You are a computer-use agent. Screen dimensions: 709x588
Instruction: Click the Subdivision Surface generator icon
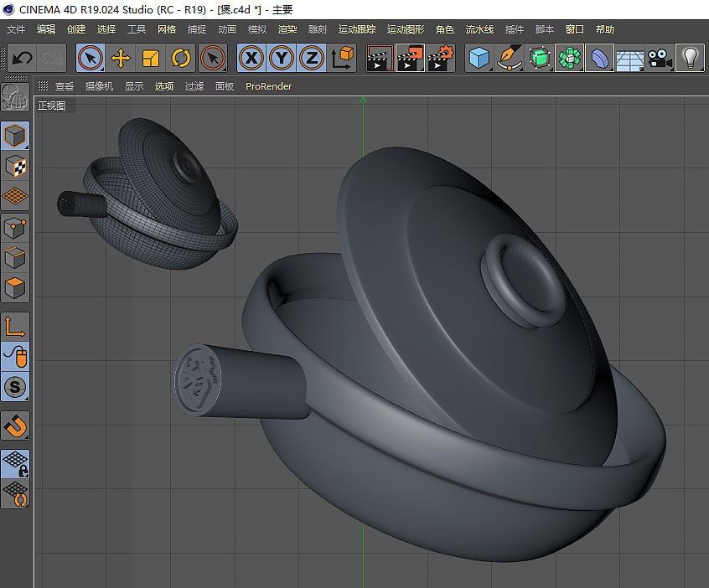pos(540,58)
